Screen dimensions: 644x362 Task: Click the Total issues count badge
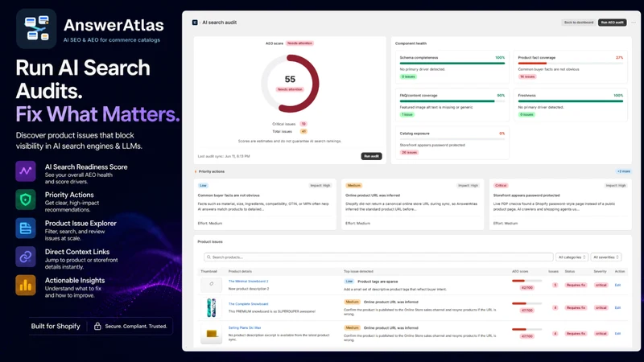point(303,132)
